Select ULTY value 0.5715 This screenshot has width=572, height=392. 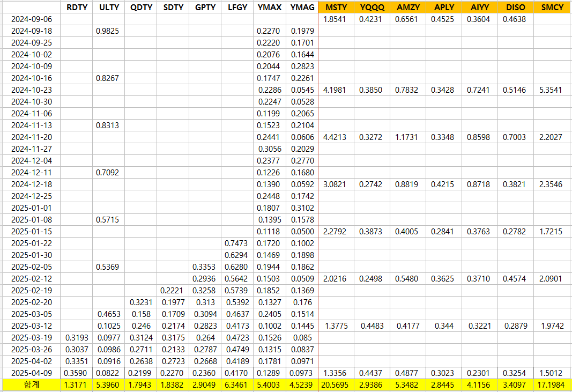(109, 220)
